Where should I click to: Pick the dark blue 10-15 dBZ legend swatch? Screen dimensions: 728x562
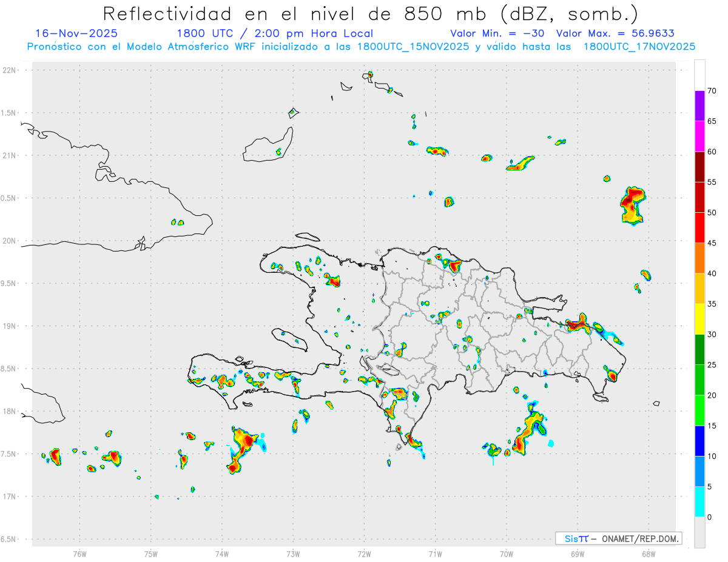click(699, 441)
